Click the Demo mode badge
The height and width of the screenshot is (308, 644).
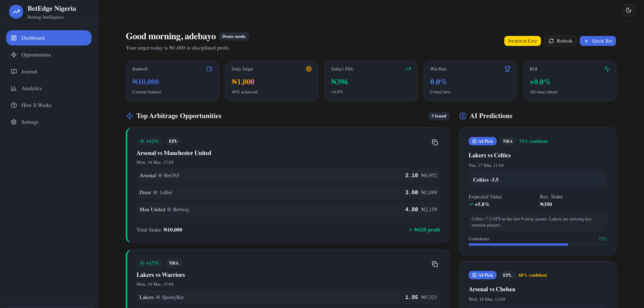pyautogui.click(x=234, y=36)
